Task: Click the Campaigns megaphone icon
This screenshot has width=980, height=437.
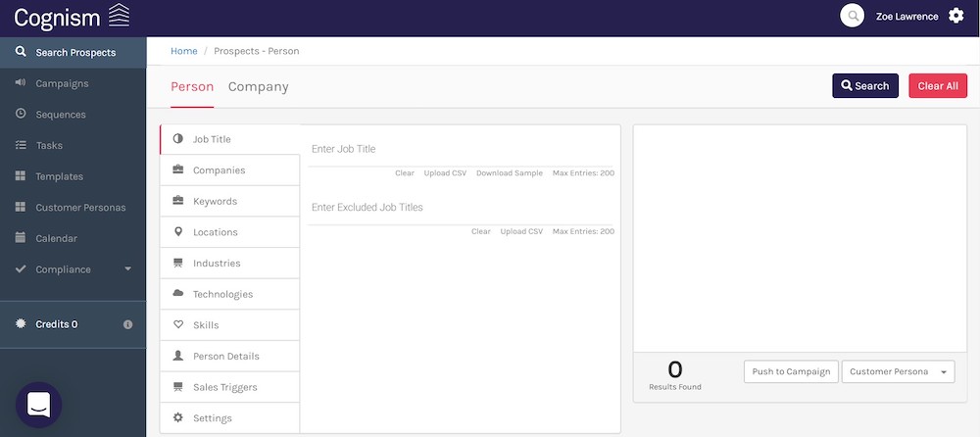Action: coord(21,82)
